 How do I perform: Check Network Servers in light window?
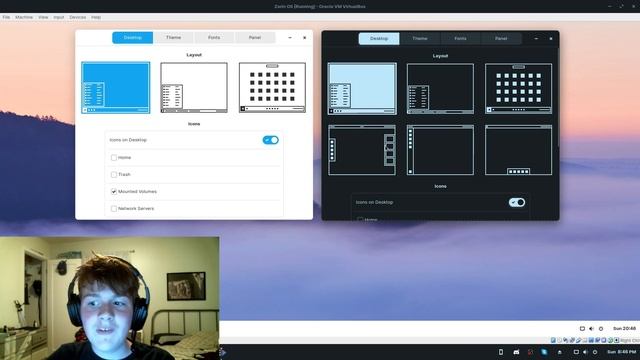click(114, 209)
